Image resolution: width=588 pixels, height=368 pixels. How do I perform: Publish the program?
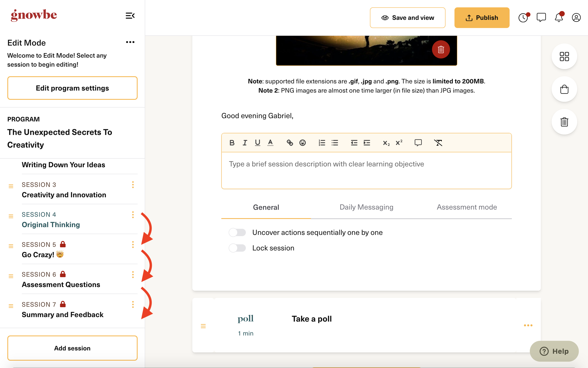(482, 18)
